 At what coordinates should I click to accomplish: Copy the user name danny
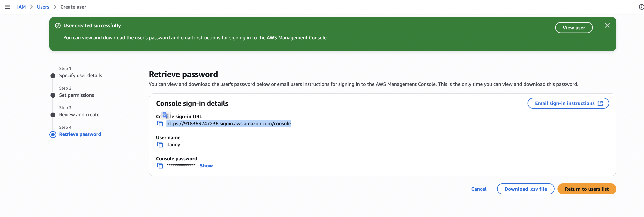coord(160,145)
